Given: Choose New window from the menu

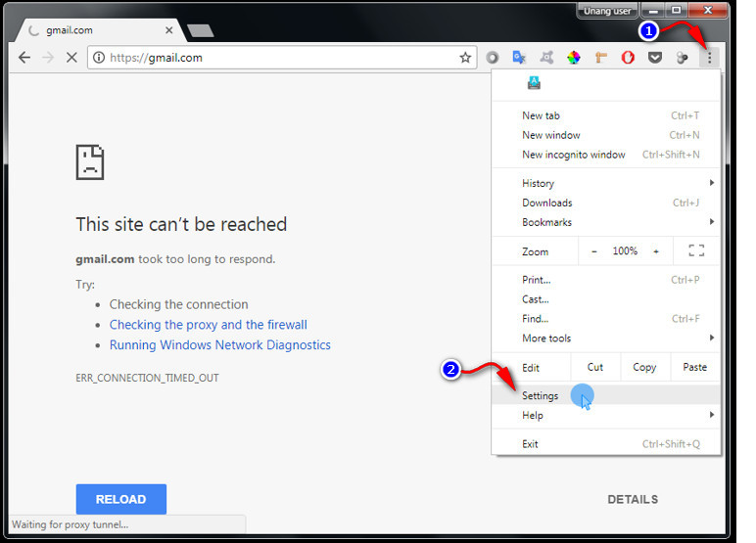Looking at the screenshot, I should click(606, 135).
